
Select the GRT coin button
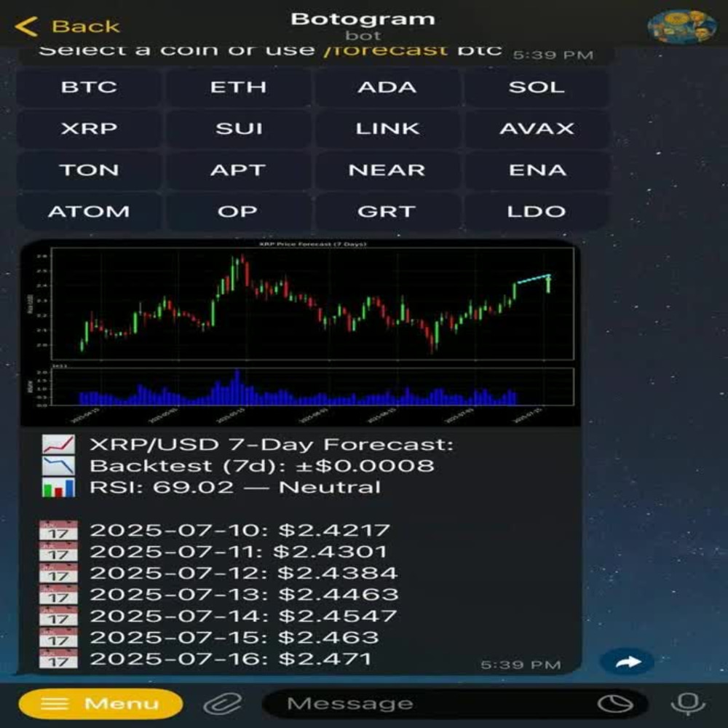[387, 212]
